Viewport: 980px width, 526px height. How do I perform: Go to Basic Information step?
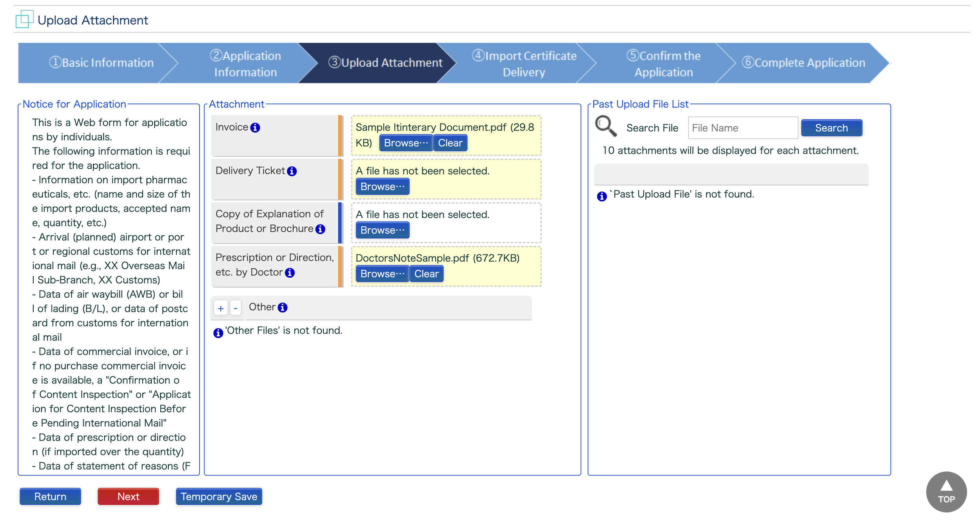[101, 63]
